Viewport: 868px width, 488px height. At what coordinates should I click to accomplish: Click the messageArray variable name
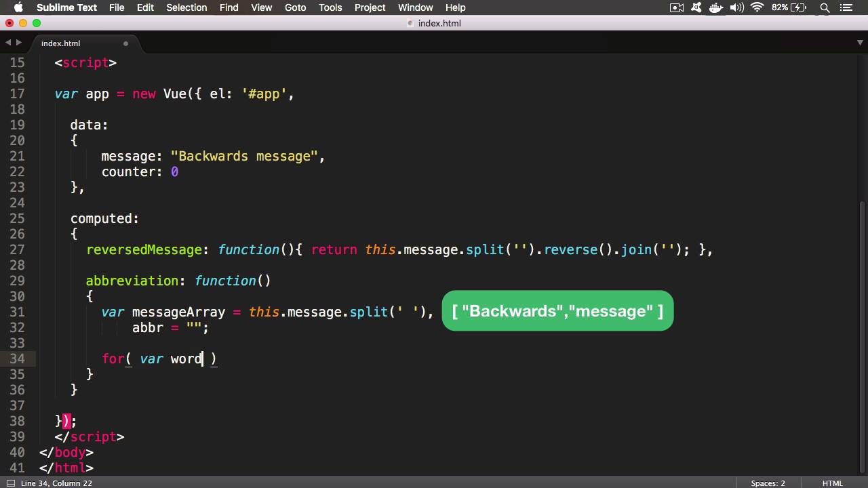click(178, 312)
